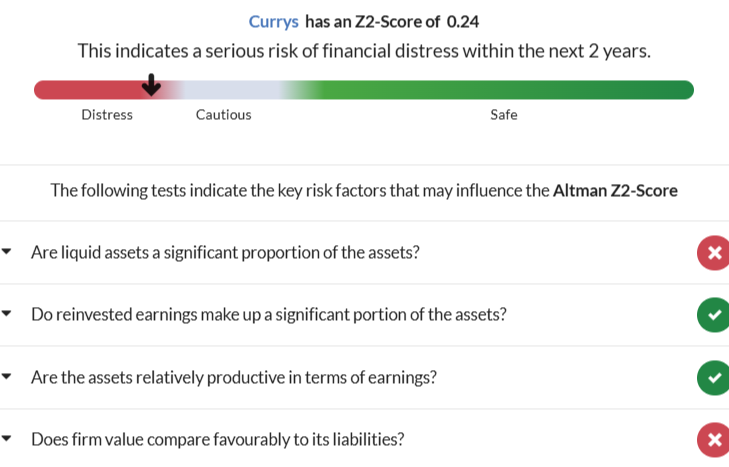Open 'Do reinvested earnings make up' row
Viewport: 729px width, 467px height.
[x=268, y=315]
